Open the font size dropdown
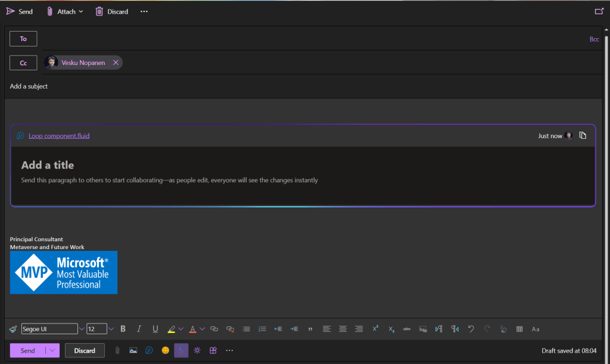This screenshot has height=364, width=610. [x=111, y=329]
